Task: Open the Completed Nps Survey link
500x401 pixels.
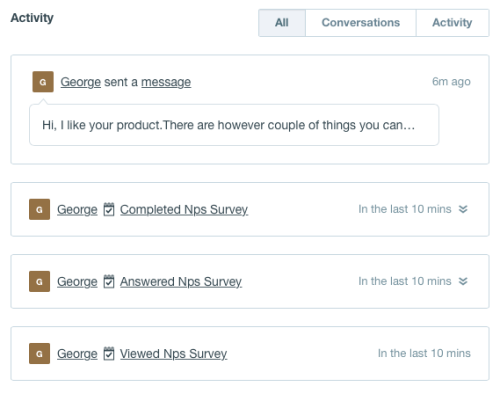Action: click(184, 210)
